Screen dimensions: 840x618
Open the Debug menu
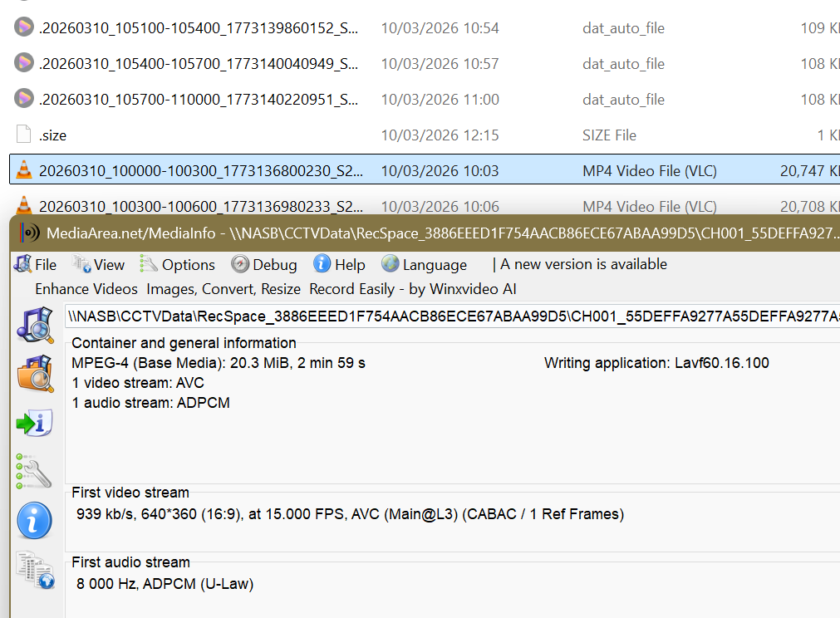[264, 265]
